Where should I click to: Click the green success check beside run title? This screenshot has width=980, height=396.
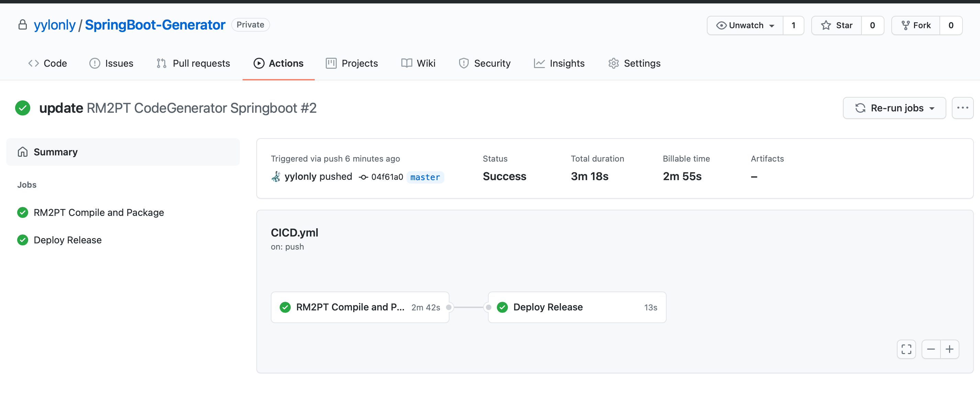(22, 108)
